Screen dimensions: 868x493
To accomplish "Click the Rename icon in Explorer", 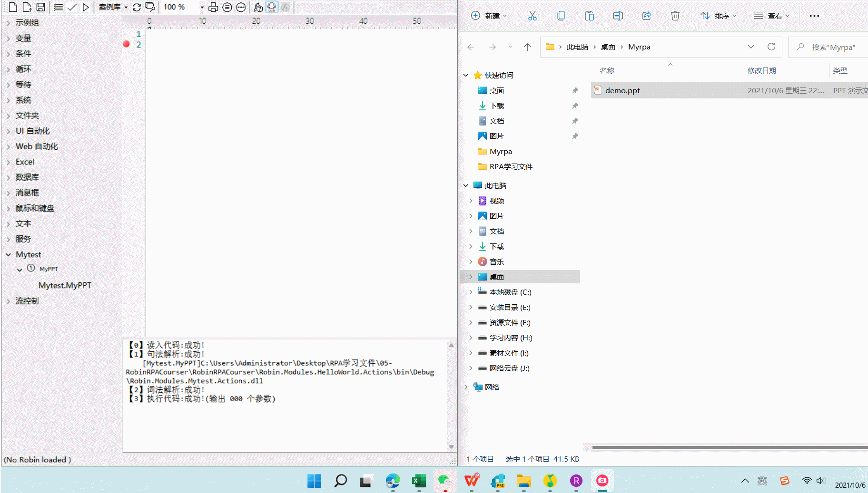I will click(618, 16).
